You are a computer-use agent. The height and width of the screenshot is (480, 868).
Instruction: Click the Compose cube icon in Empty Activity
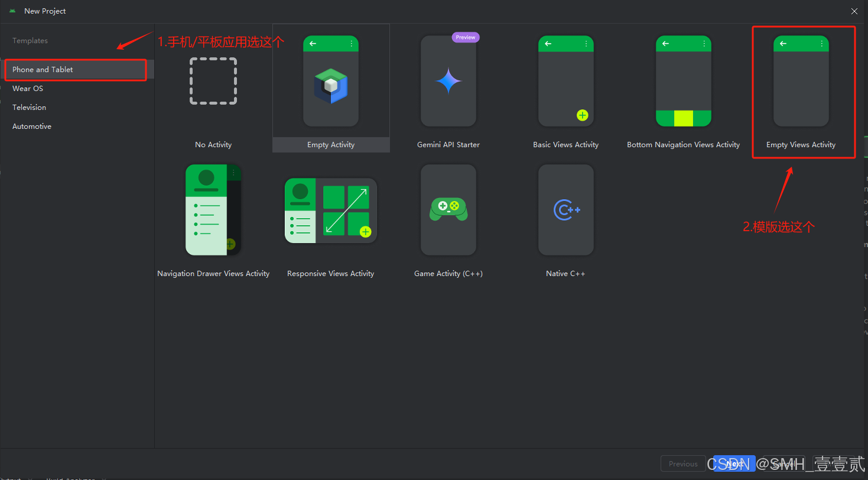coord(331,86)
